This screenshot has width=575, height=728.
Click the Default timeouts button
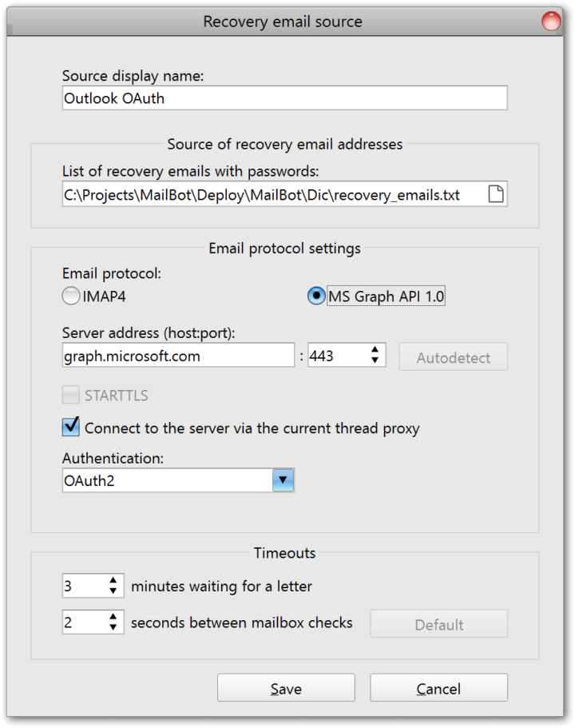pos(438,623)
